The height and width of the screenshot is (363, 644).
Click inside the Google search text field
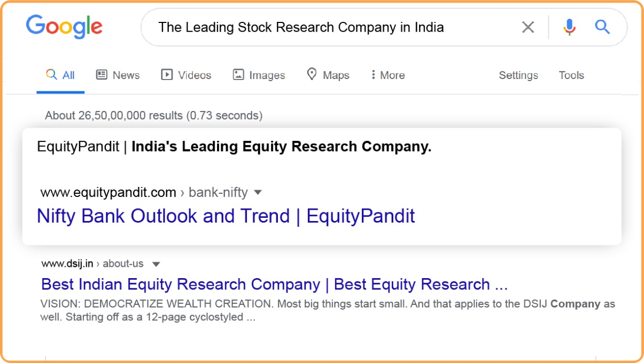pos(331,27)
